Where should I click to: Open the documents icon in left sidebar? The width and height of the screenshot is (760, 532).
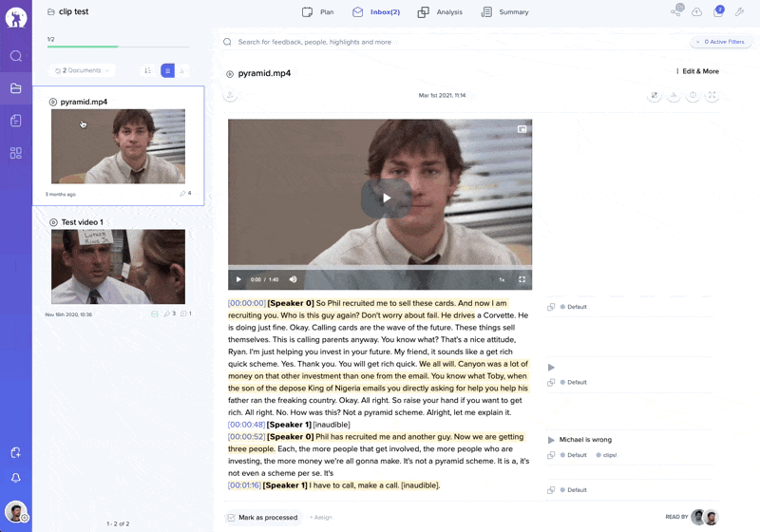coord(16,121)
